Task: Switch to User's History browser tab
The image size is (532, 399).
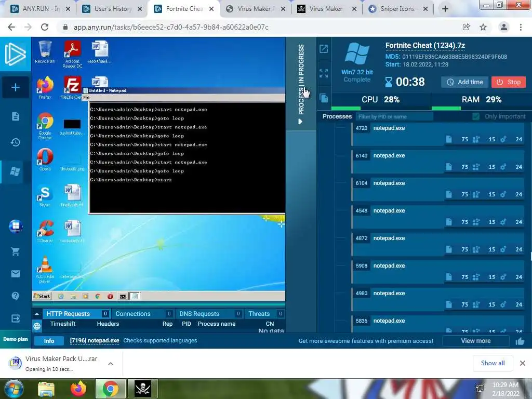Action: [x=112, y=9]
